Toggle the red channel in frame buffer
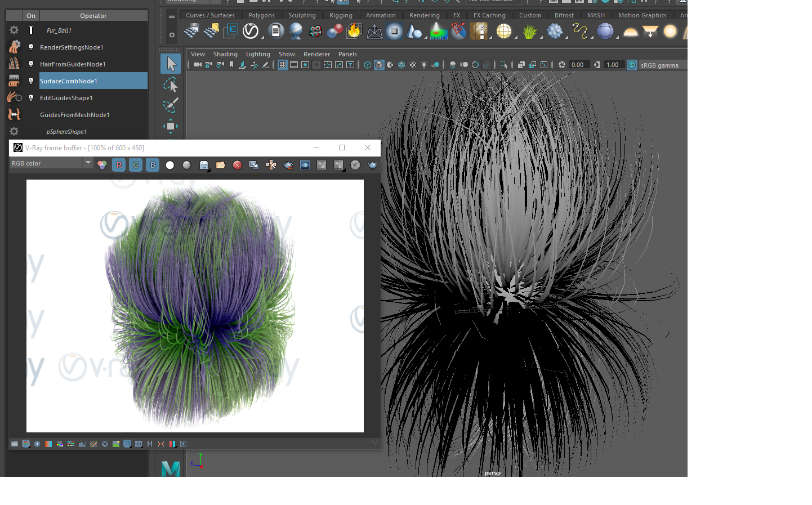The width and height of the screenshot is (812, 505). [119, 165]
